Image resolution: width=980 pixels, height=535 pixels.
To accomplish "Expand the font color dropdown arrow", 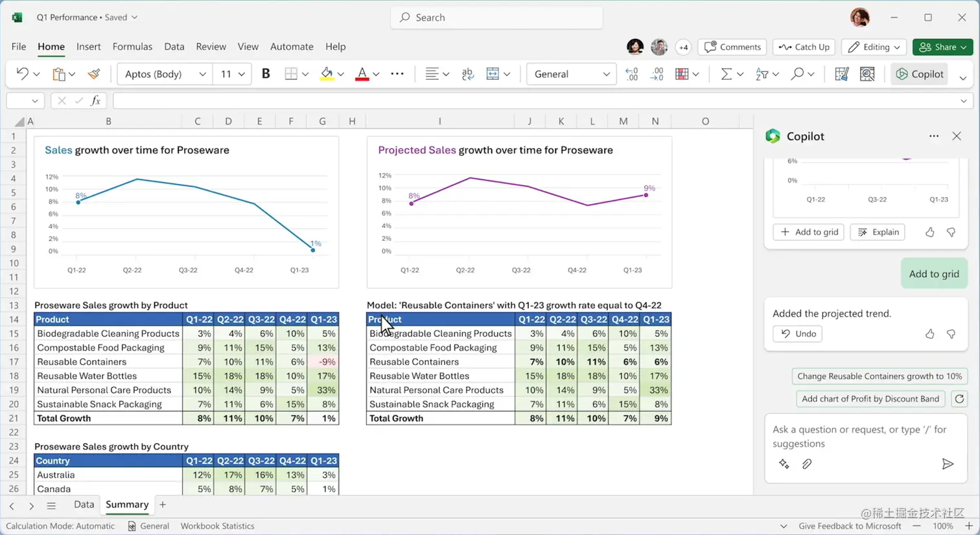I will coord(376,74).
